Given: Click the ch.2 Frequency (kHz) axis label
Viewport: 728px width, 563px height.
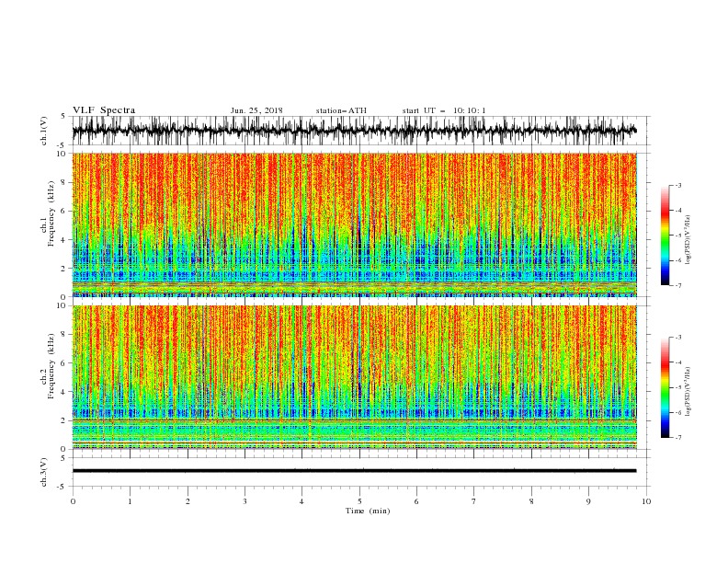Looking at the screenshot, I should 48,365.
